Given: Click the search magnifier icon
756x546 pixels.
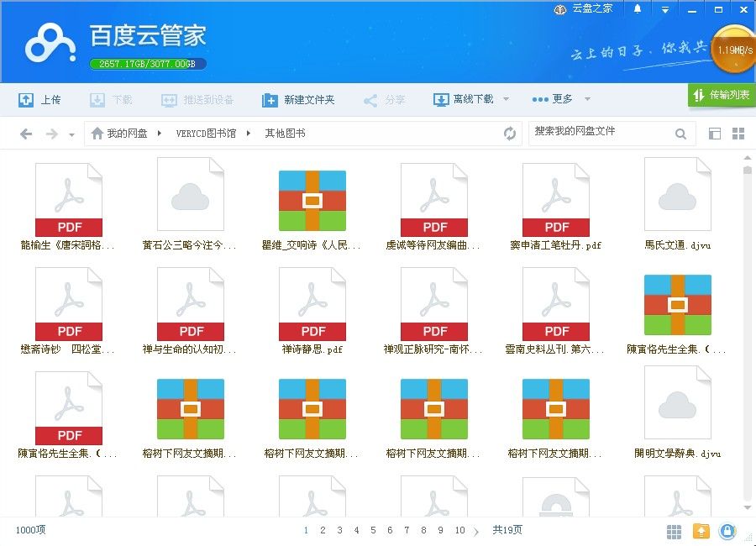Looking at the screenshot, I should coord(680,134).
